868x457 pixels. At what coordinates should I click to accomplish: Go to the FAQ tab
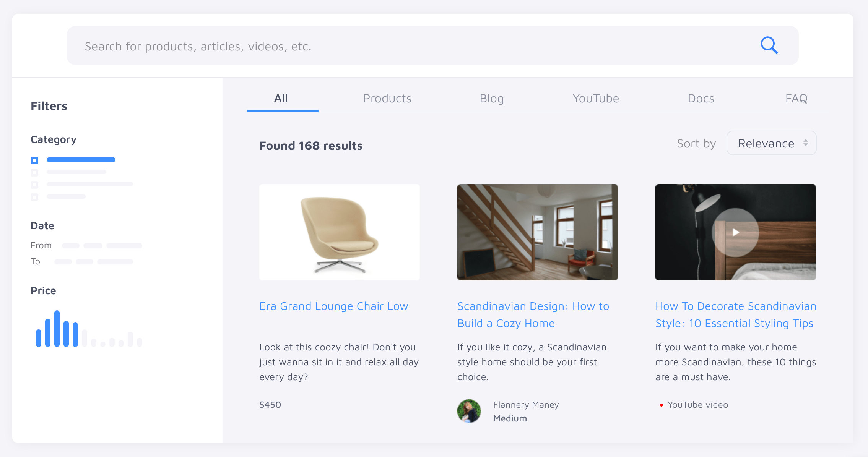point(796,99)
